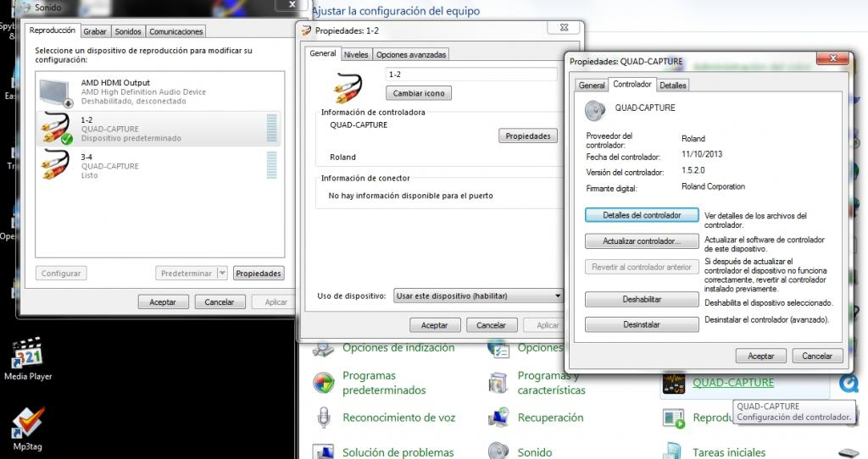Click Actualizar controlador button

642,241
